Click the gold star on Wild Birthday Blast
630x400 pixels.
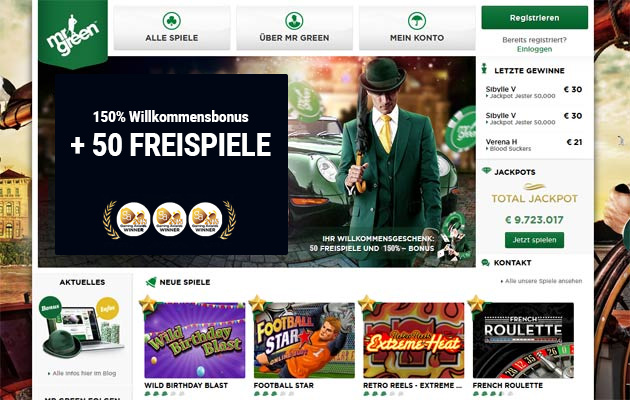(147, 304)
